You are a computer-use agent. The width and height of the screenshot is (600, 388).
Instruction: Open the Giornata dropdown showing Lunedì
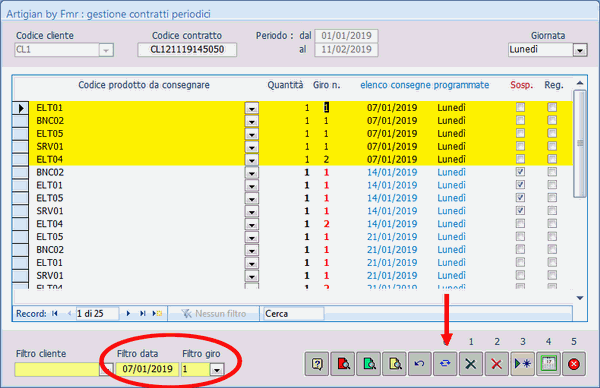(580, 50)
